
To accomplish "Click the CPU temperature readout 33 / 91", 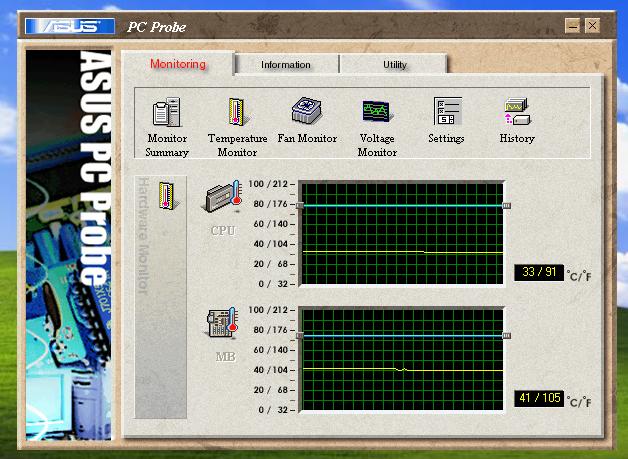I will pyautogui.click(x=539, y=272).
